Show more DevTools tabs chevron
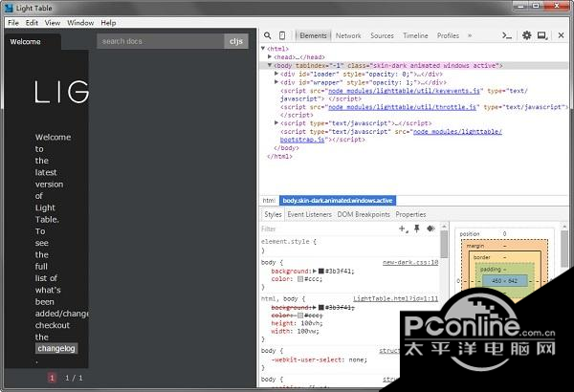This screenshot has height=392, width=574. point(470,35)
